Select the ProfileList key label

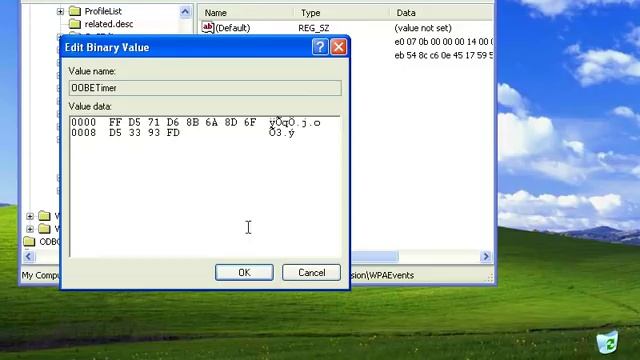(103, 11)
